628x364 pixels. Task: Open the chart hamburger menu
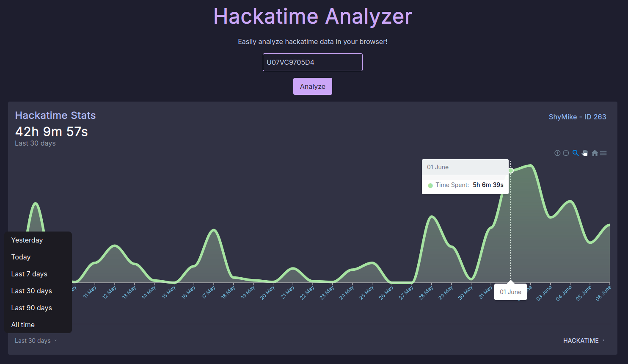pos(603,153)
